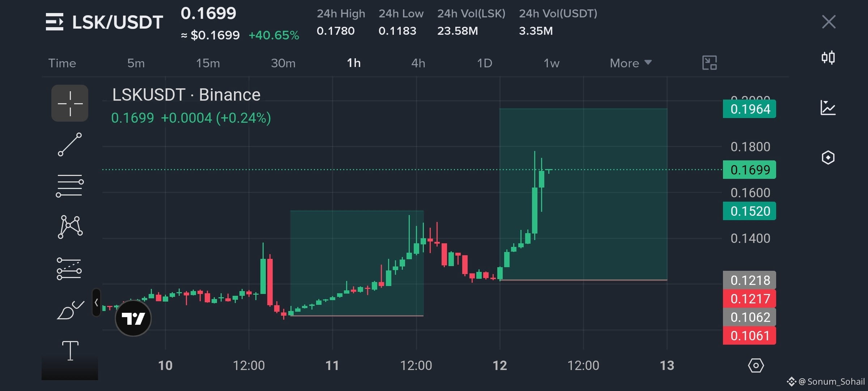Open chart indicators line-graph icon
The height and width of the screenshot is (391, 868).
[x=828, y=108]
